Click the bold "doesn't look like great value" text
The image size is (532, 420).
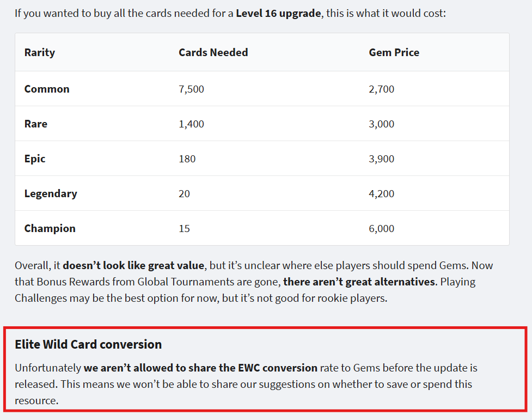point(133,266)
